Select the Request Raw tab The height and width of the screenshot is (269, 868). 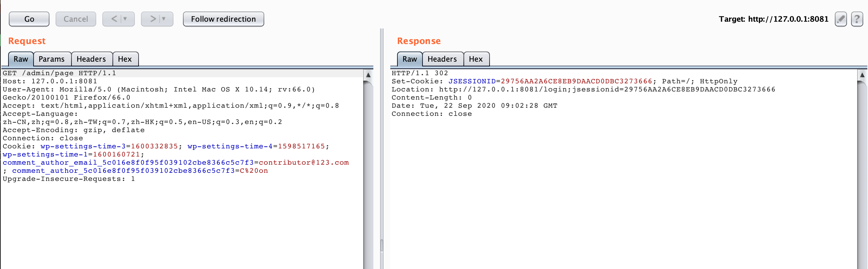point(21,59)
